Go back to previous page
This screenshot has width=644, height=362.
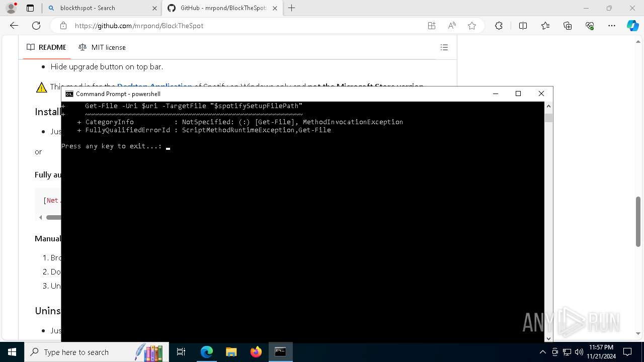(14, 26)
